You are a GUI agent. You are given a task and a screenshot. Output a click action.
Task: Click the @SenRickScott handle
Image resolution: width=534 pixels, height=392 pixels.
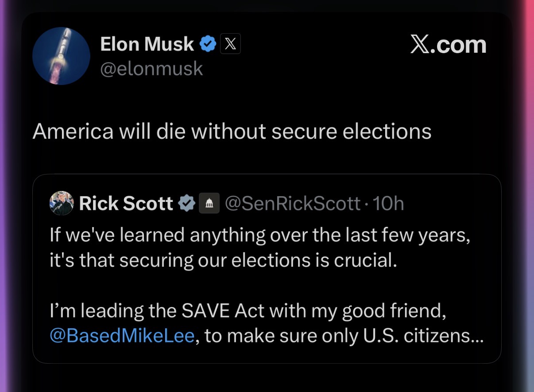(x=293, y=203)
